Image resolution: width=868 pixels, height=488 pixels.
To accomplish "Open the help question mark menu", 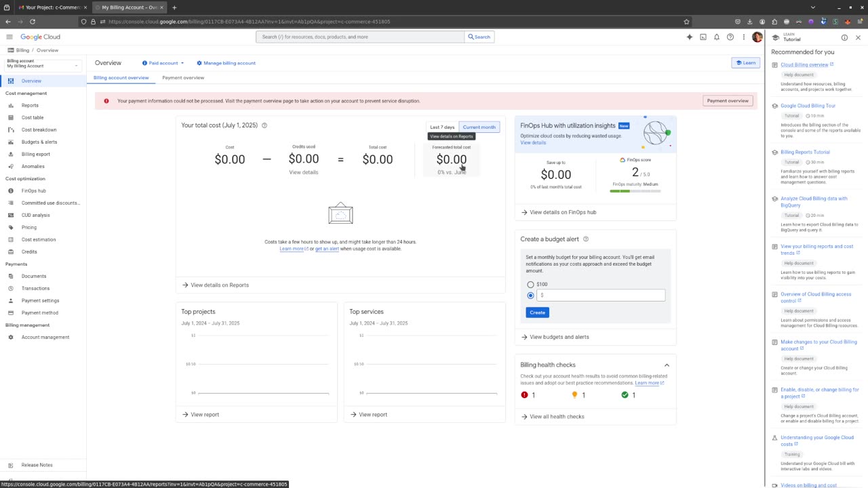I will 730,37.
